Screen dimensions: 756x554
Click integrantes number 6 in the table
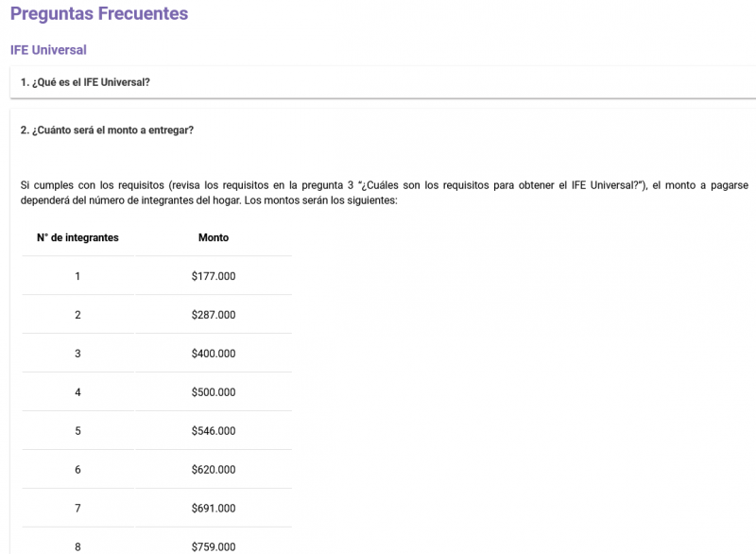(x=77, y=470)
